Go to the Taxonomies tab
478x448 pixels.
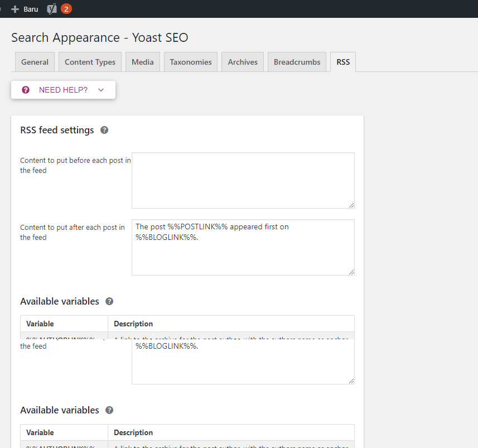[x=191, y=62]
